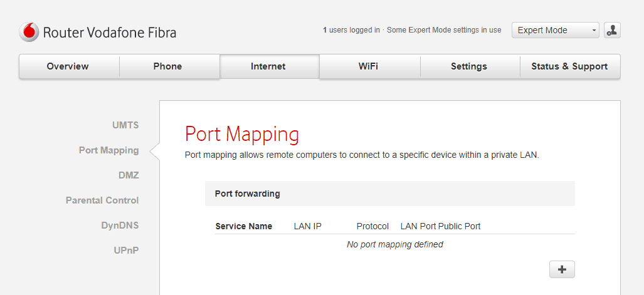Click the Protocol column header

click(x=372, y=226)
